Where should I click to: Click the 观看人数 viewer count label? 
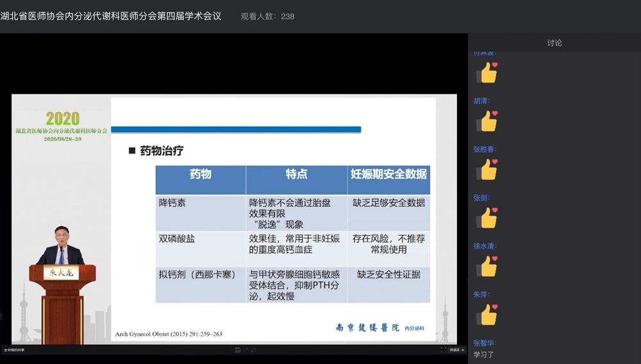tap(267, 16)
